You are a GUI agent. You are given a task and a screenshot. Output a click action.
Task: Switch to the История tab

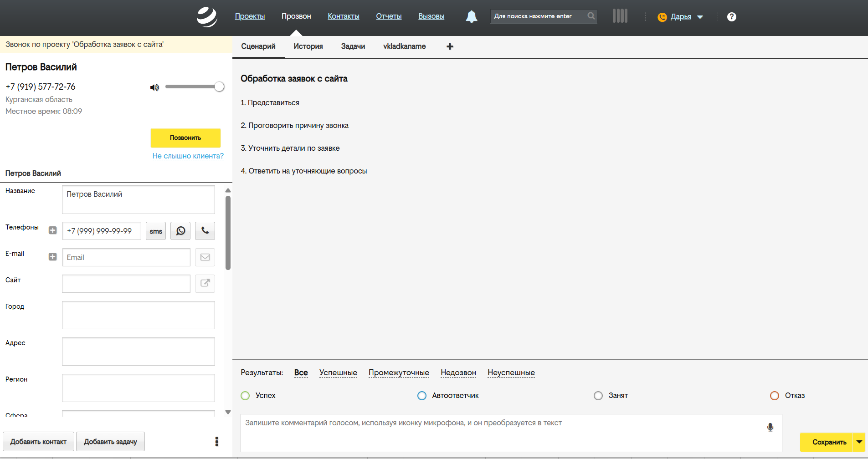[308, 46]
